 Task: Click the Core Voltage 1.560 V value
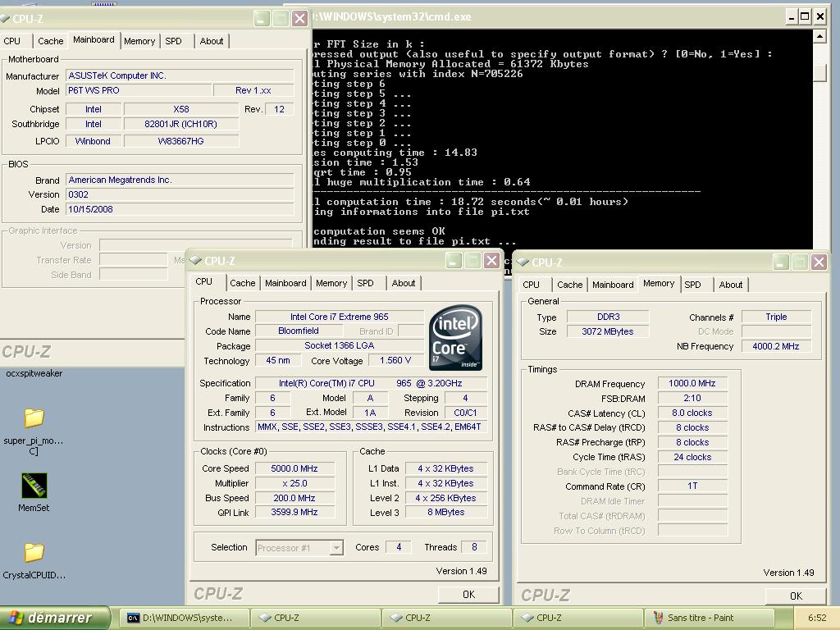[395, 361]
